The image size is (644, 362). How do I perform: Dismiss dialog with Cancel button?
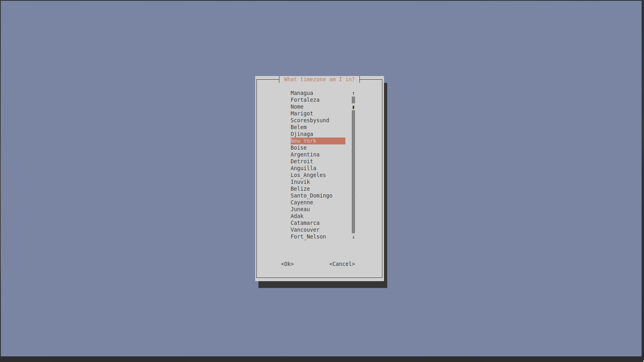click(342, 264)
